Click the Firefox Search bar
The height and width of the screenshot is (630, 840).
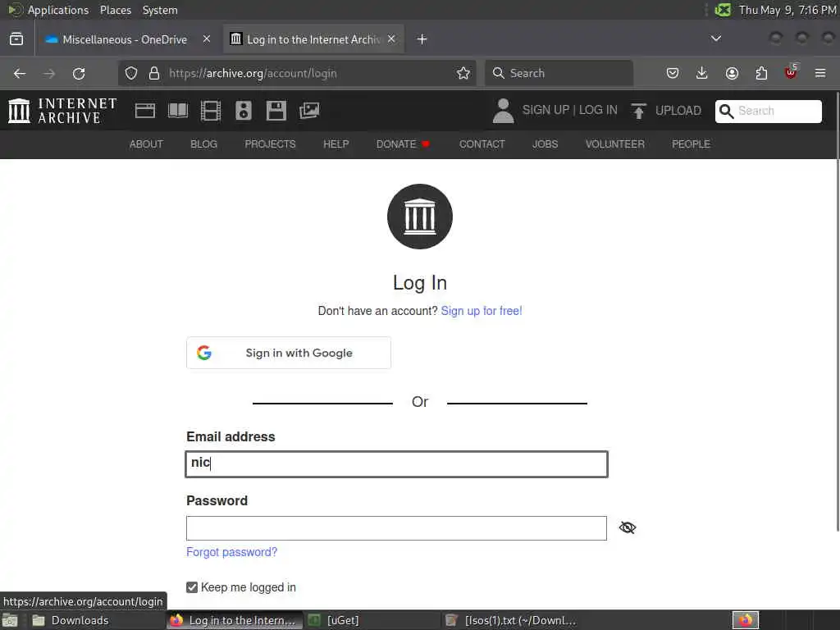click(x=559, y=73)
